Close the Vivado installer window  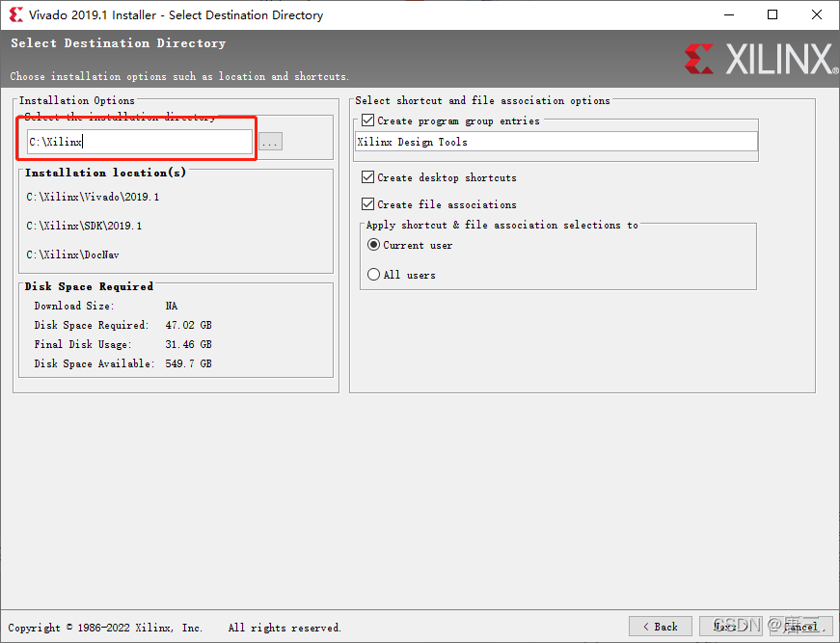[x=817, y=15]
